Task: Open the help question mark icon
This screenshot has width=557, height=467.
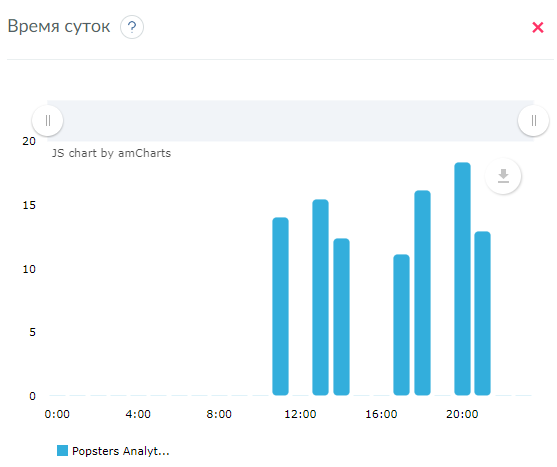Action: tap(132, 27)
